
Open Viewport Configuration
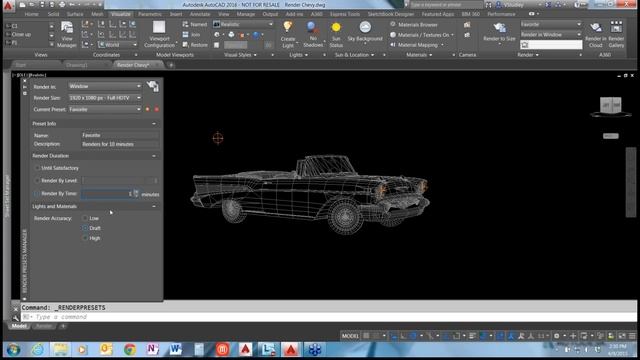coord(159,34)
